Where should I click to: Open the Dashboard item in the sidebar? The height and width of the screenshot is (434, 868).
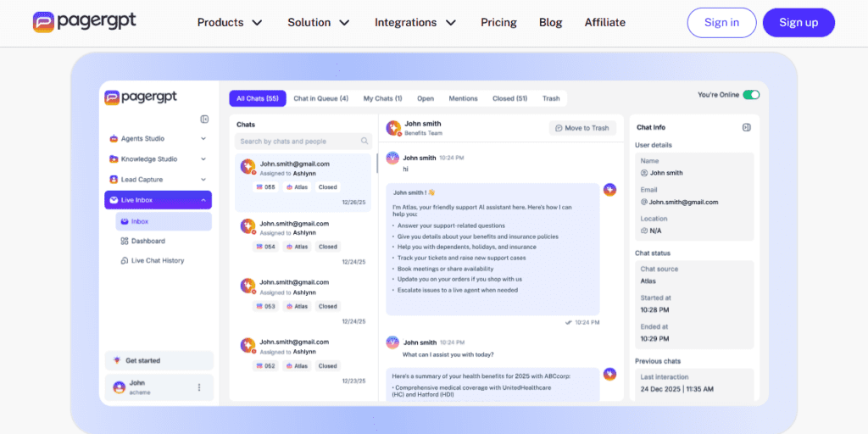click(x=142, y=241)
